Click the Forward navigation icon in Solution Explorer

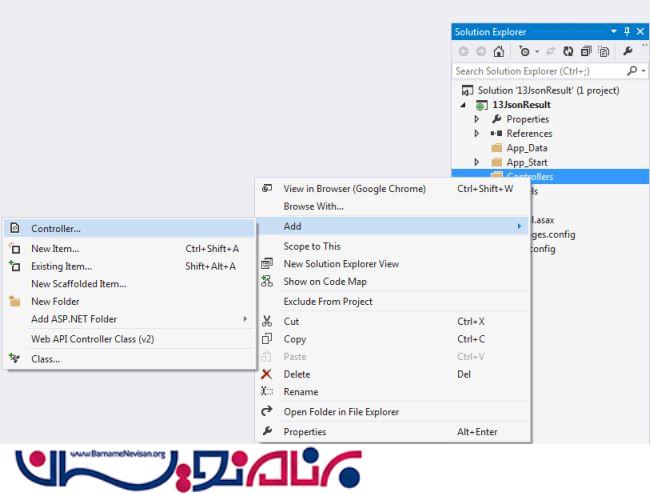(x=481, y=51)
